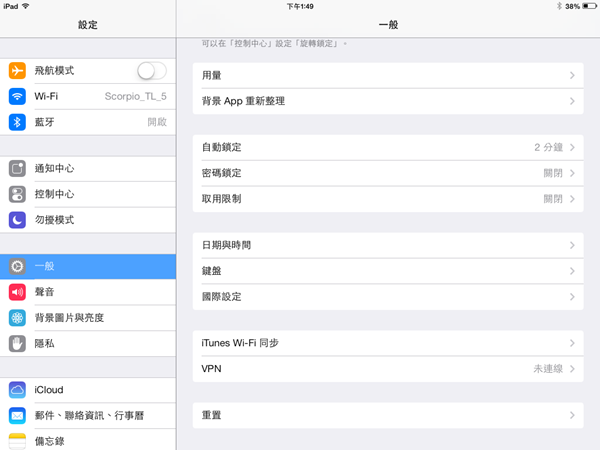The image size is (600, 450).
Task: Tap the VPN row chevron arrow
Action: pos(572,369)
